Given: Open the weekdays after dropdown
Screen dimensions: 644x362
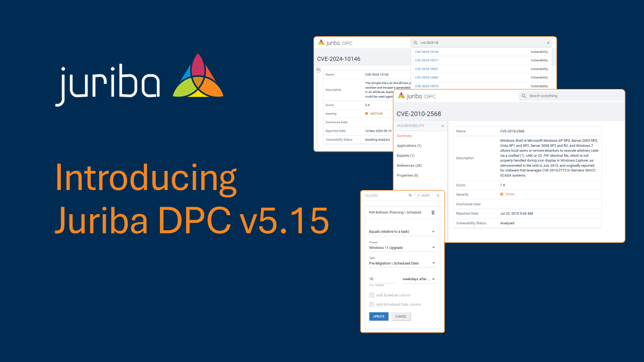Looking at the screenshot, I should pyautogui.click(x=419, y=279).
